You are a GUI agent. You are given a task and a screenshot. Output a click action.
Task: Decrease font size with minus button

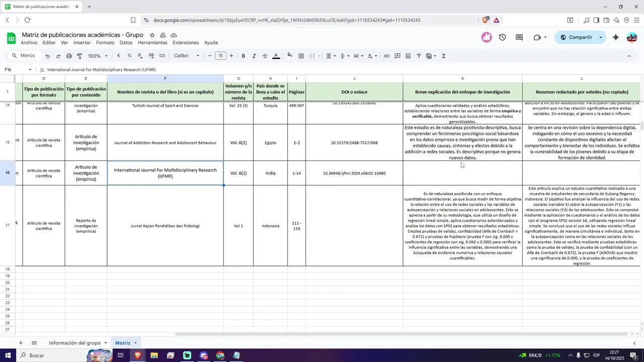coord(210,56)
